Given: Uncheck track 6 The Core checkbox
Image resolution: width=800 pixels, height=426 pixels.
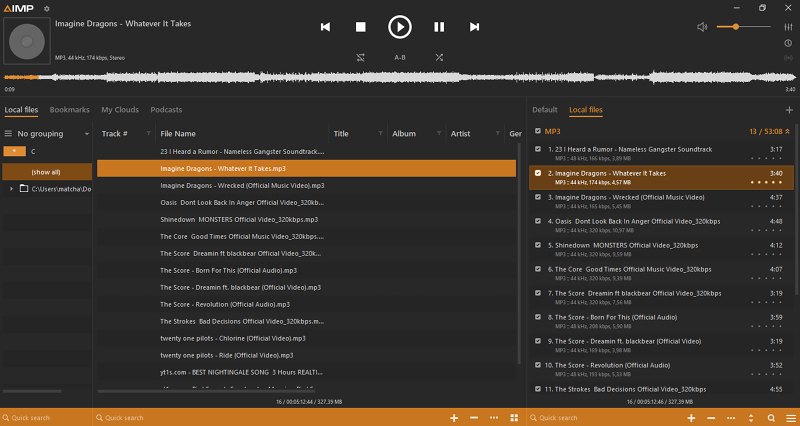Looking at the screenshot, I should point(538,269).
